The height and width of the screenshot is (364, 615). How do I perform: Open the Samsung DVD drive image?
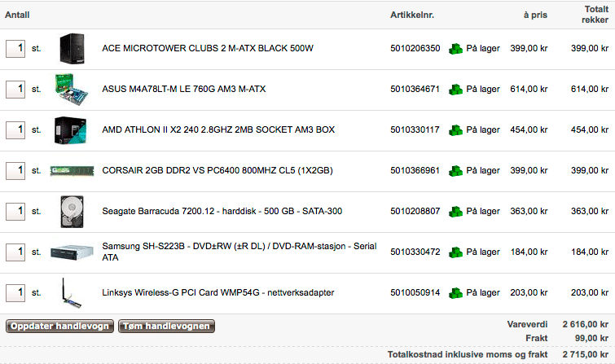[72, 252]
